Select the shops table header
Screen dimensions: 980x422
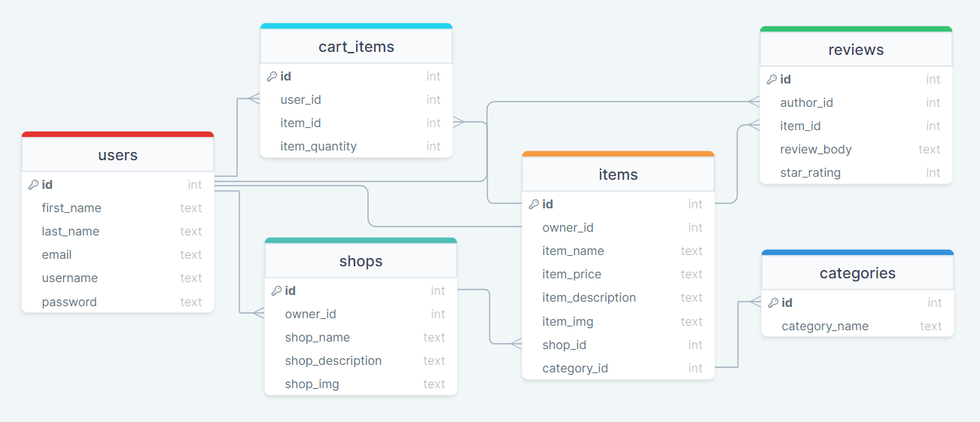coord(361,261)
